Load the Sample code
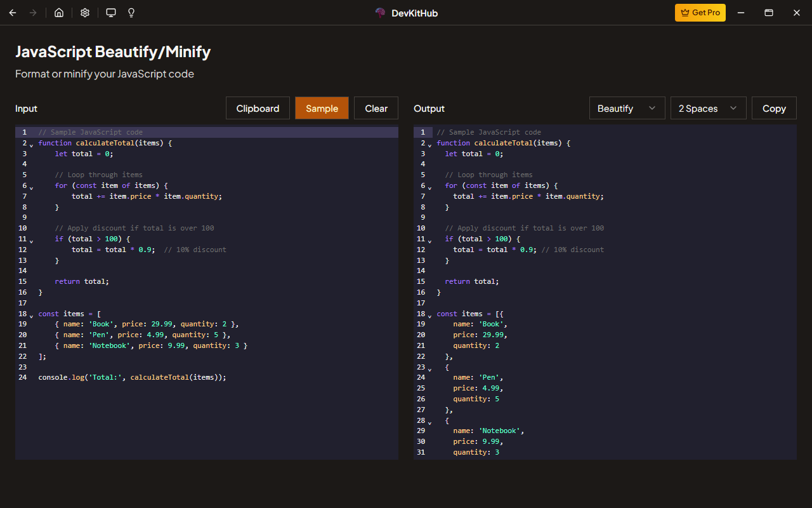812x508 pixels. click(x=322, y=108)
